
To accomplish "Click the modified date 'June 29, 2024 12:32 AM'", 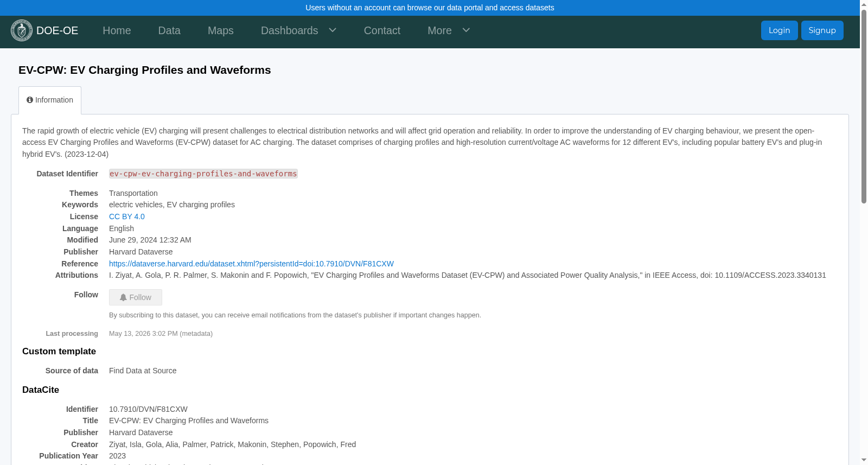I will pos(150,240).
